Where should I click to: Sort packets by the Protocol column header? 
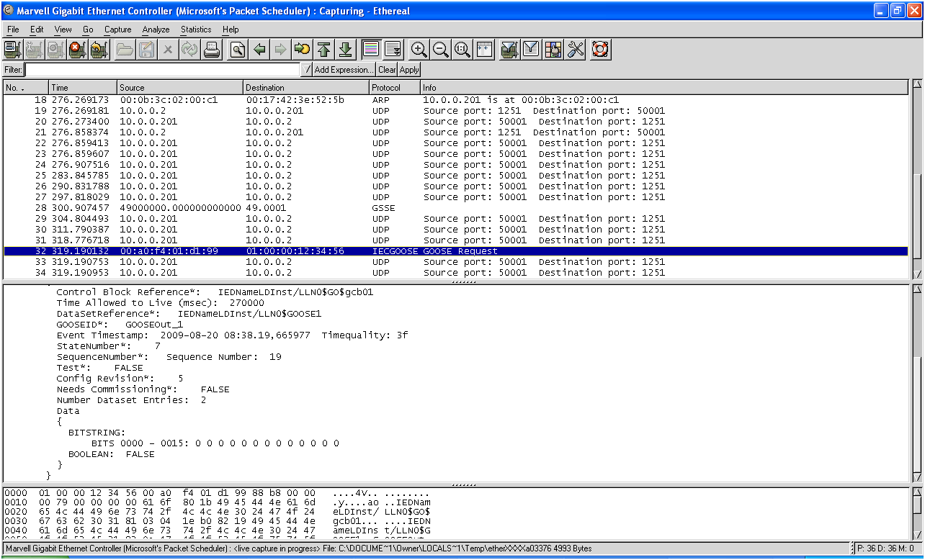coord(395,88)
